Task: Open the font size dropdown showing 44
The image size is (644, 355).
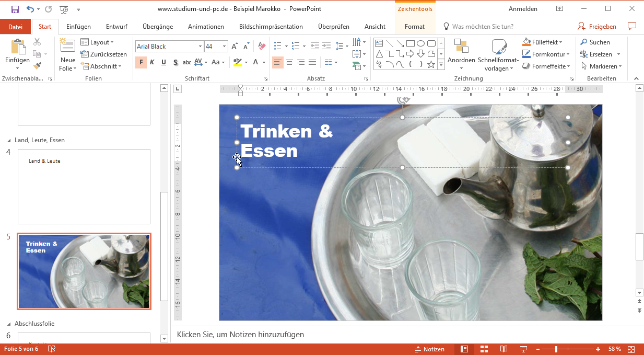Action: point(225,47)
